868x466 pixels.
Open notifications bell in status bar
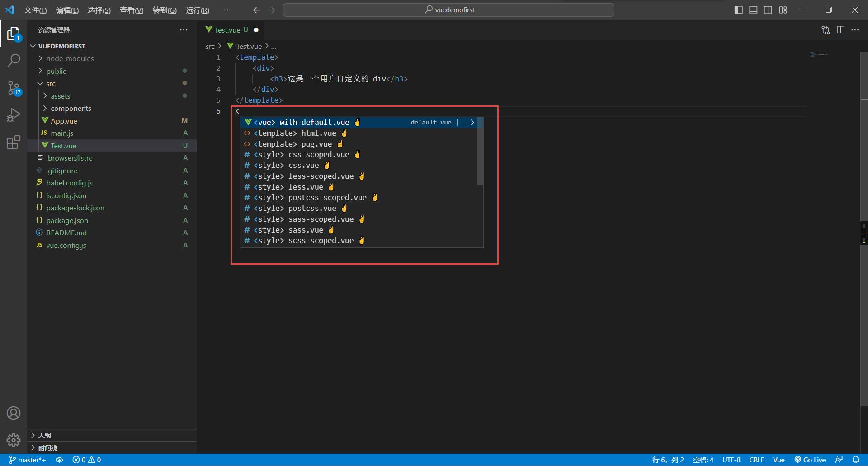855,460
